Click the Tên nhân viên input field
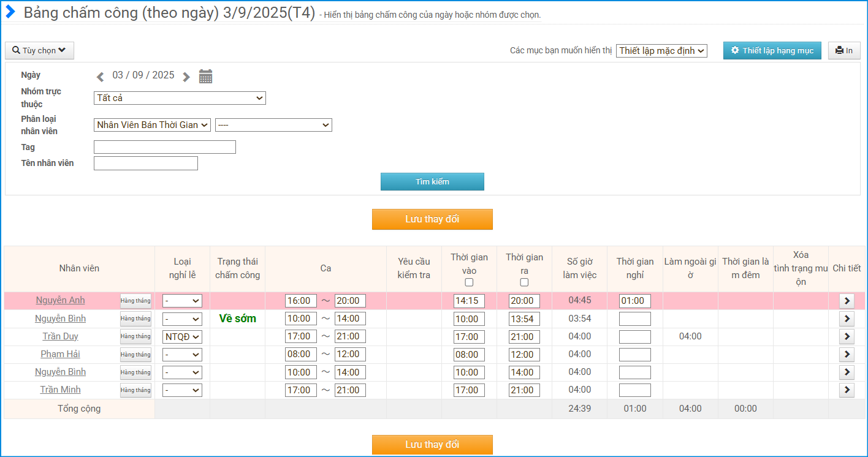Screen dimensions: 868x457 coord(146,163)
